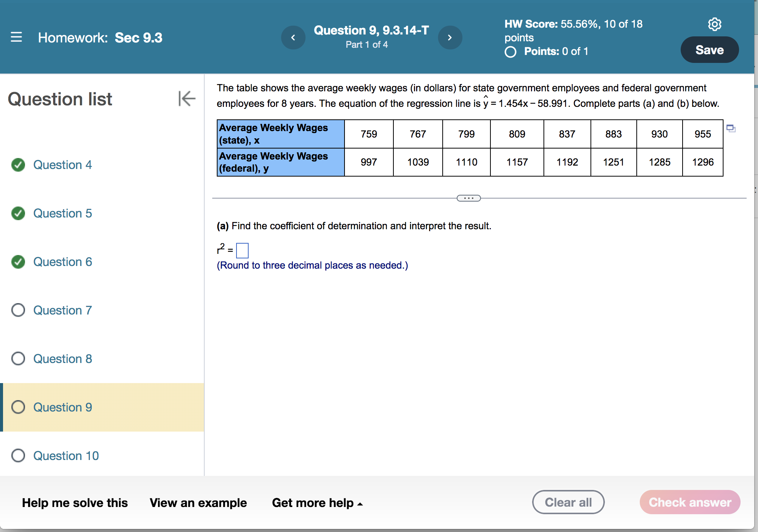Open settings gear icon
This screenshot has height=532, width=758.
pyautogui.click(x=714, y=24)
